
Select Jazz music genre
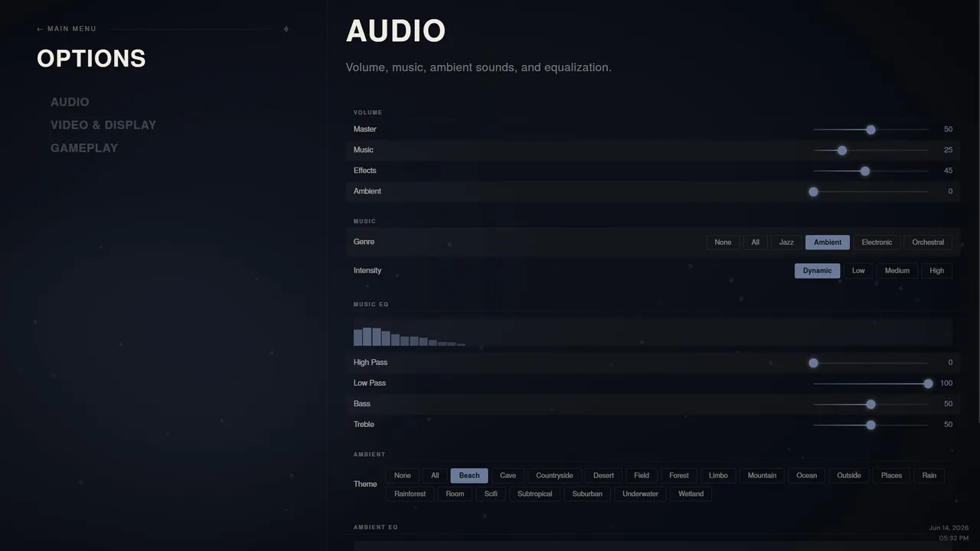786,242
